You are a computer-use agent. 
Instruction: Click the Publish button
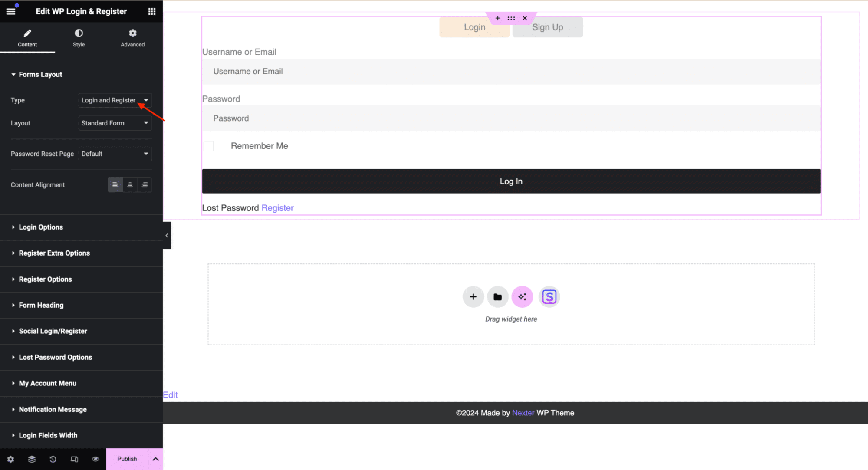click(x=126, y=459)
